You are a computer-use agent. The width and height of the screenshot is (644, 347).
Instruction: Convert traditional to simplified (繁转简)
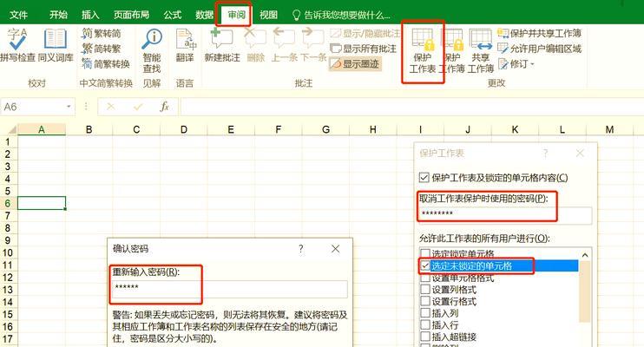click(x=101, y=33)
